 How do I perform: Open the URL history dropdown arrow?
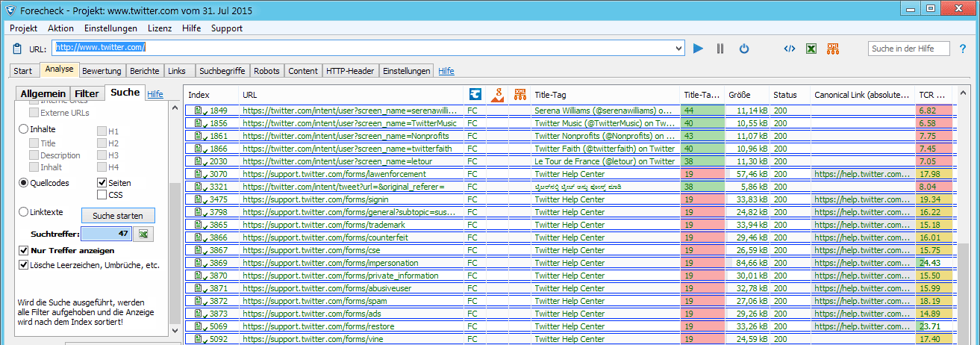678,49
